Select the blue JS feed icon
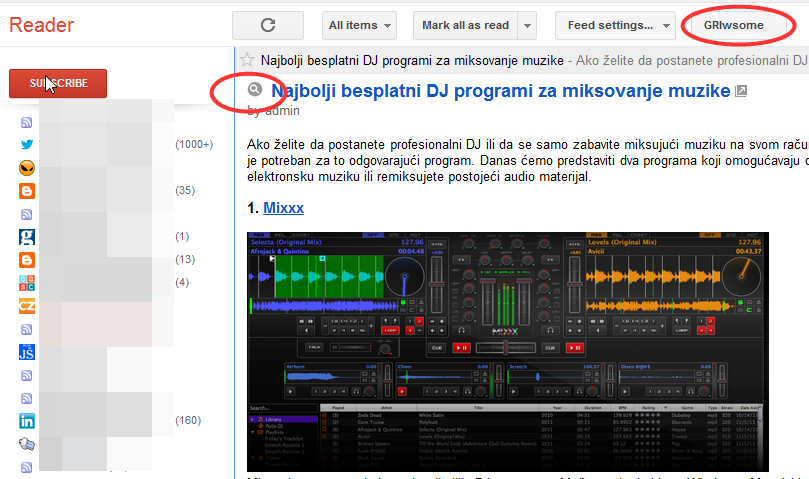The image size is (809, 479). (x=27, y=352)
